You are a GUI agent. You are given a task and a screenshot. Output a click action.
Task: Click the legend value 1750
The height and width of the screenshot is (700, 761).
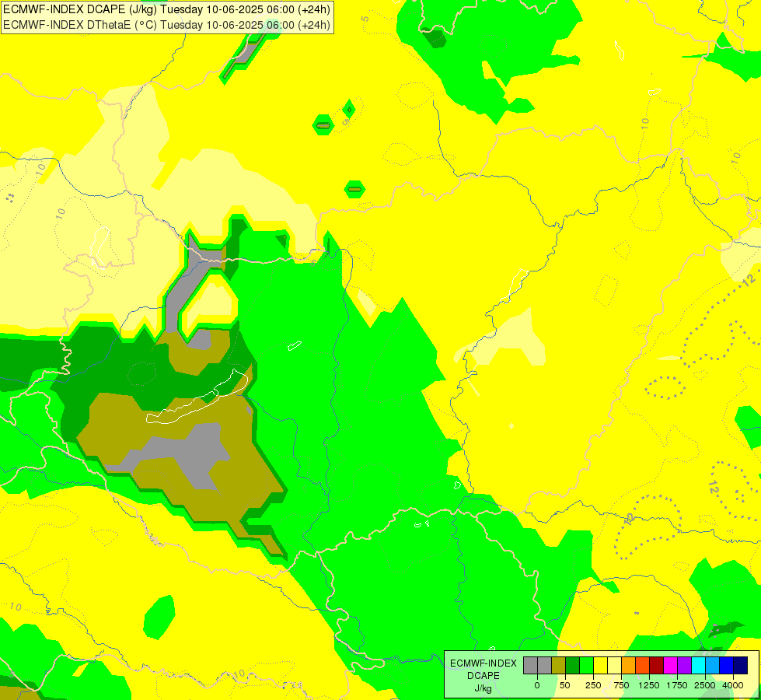[677, 685]
